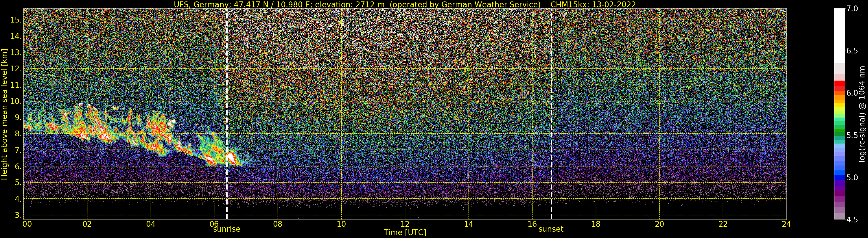Click the 8. height tick label
The image size is (868, 238).
(18, 134)
